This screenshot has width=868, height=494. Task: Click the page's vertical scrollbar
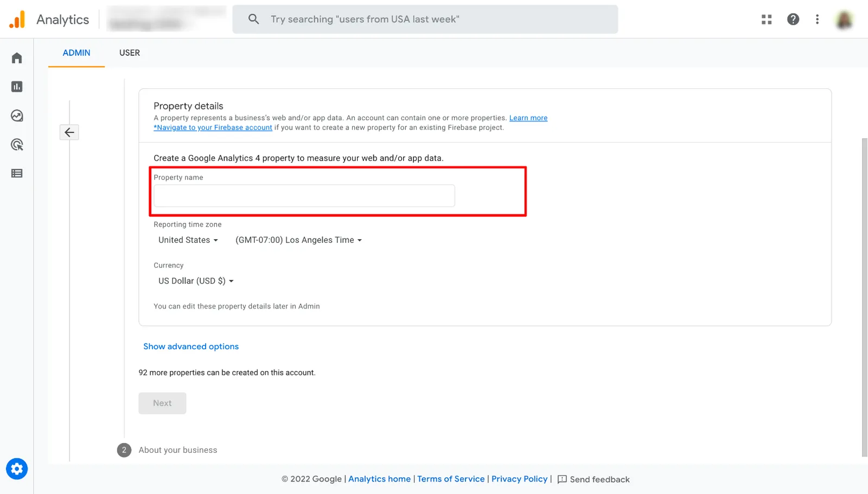(865, 297)
